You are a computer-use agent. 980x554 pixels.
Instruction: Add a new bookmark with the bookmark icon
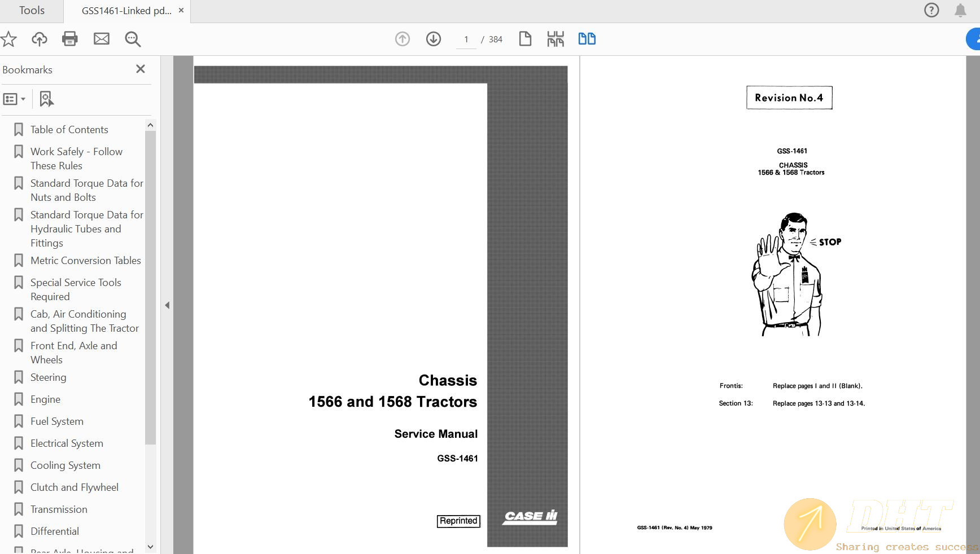click(x=46, y=99)
